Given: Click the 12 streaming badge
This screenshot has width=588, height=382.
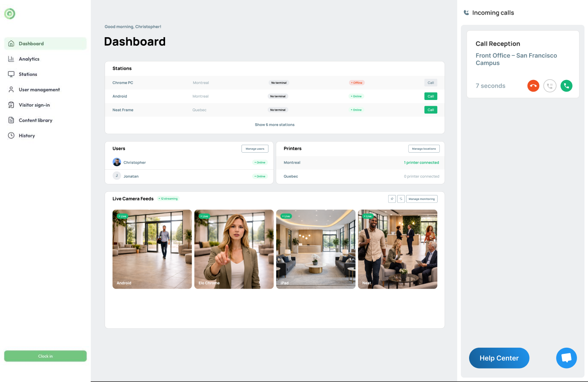Looking at the screenshot, I should click(x=168, y=199).
